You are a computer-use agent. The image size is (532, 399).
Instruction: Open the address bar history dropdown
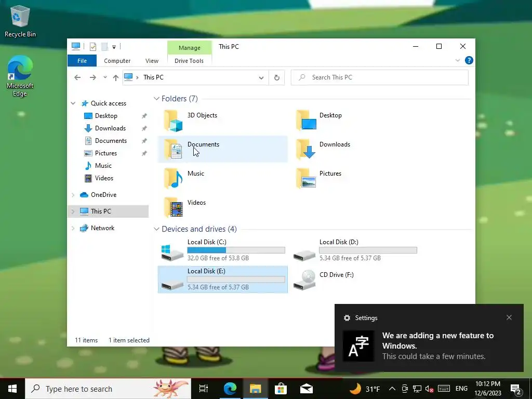(x=261, y=78)
